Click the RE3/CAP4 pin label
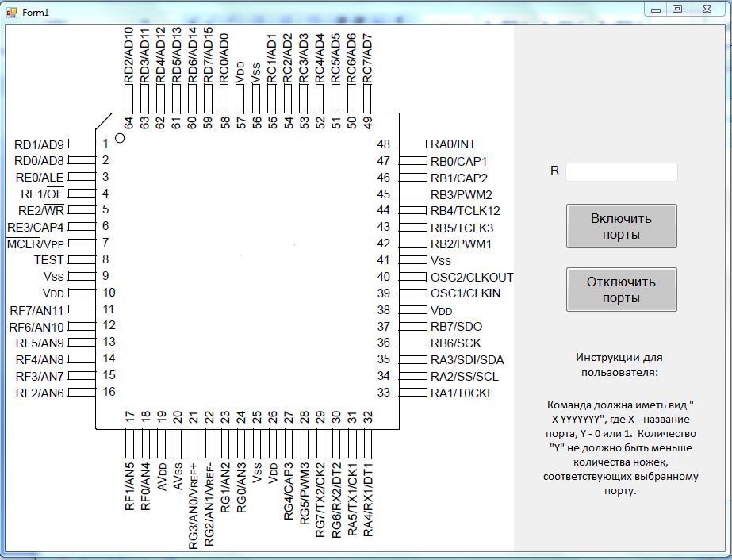The image size is (732, 560). point(36,228)
